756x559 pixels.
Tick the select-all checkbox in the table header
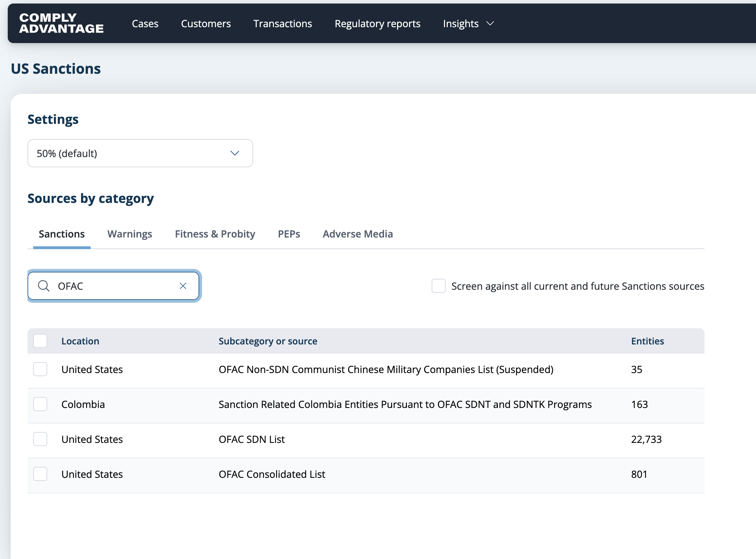point(40,341)
